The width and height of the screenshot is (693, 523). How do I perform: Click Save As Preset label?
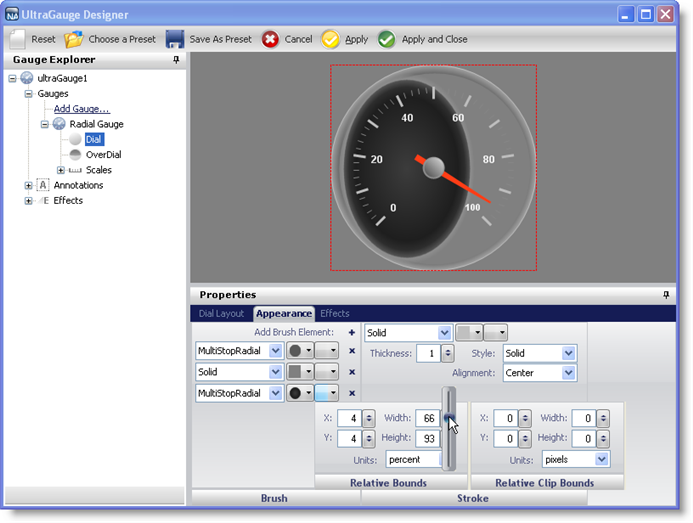(x=221, y=39)
